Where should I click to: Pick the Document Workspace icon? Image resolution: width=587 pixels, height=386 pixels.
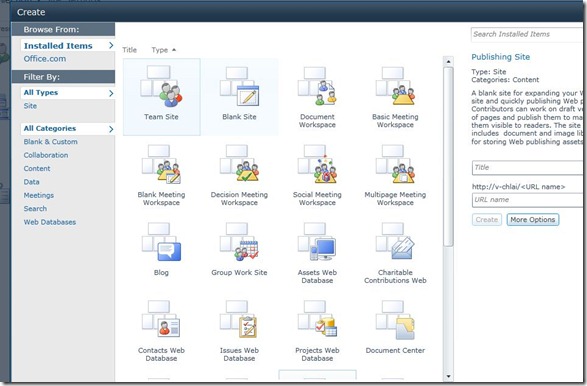[317, 87]
